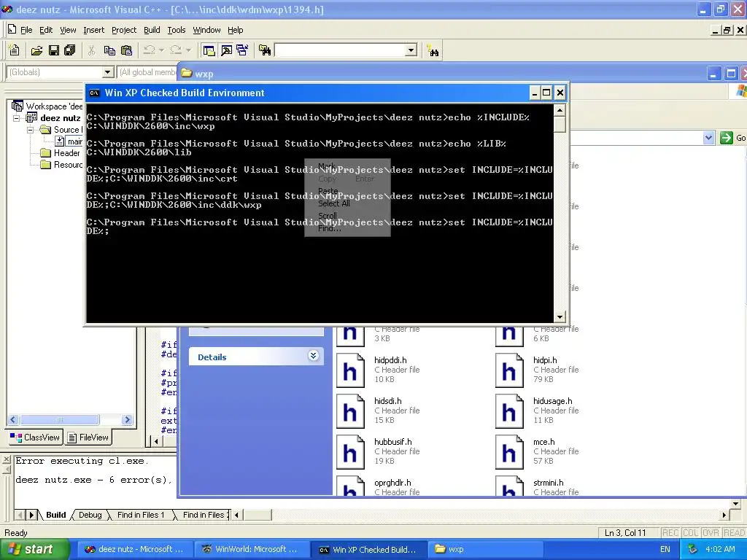Click the Find in Files toolbar icon

(265, 50)
